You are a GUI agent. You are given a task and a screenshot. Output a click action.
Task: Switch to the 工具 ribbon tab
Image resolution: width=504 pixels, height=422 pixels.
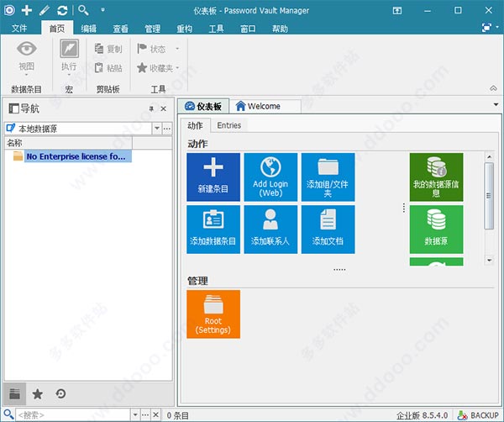tap(216, 29)
